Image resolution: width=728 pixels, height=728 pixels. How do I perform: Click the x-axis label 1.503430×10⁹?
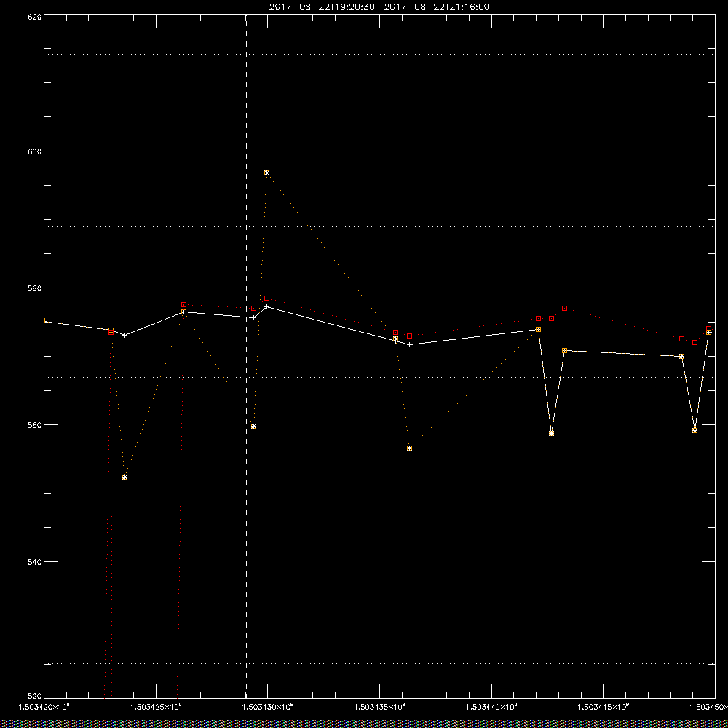[268, 707]
